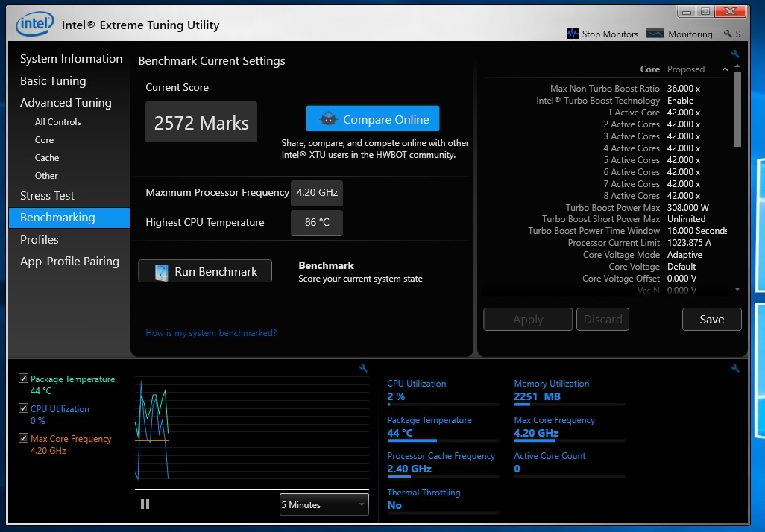The image size is (765, 532).
Task: Click the wrench icon above the stats panel
Action: (735, 368)
